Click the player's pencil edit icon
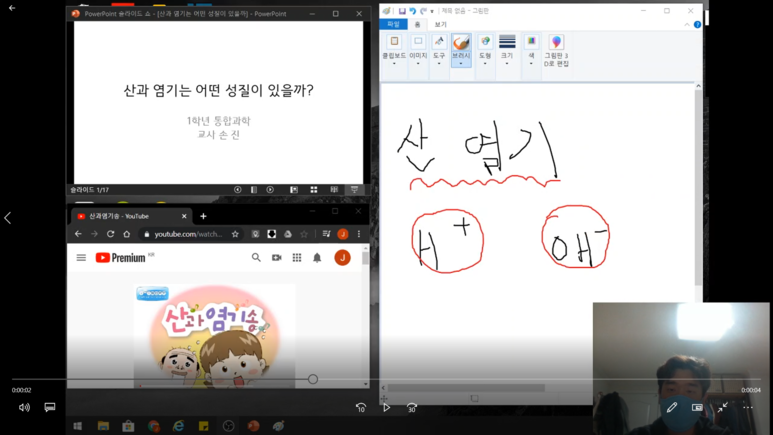Viewport: 773px width, 435px height. 671,407
